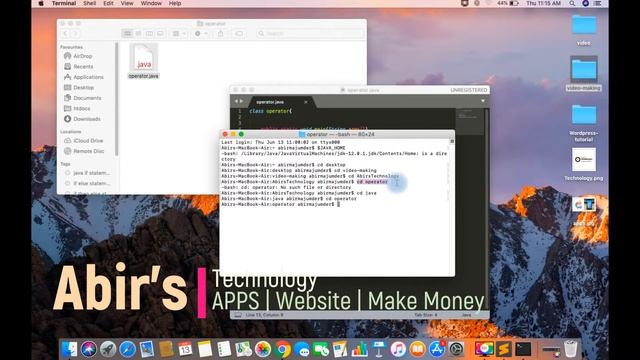Open Maps from the Dock
640x360 pixels.
243,349
